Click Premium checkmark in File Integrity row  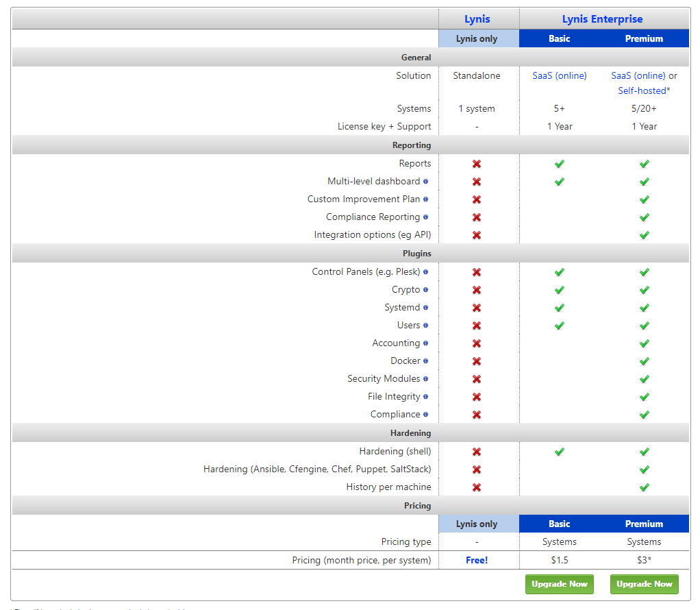pyautogui.click(x=645, y=397)
